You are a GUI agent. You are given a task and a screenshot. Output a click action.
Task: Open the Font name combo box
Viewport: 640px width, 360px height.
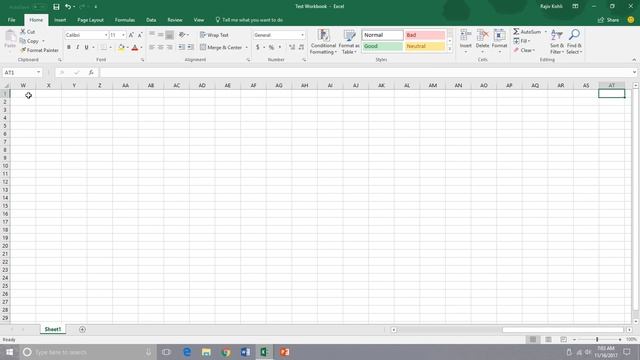coord(86,35)
